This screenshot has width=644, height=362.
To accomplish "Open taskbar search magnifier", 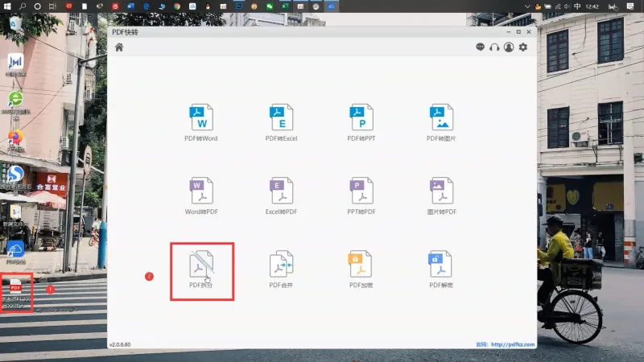I will click(x=23, y=6).
